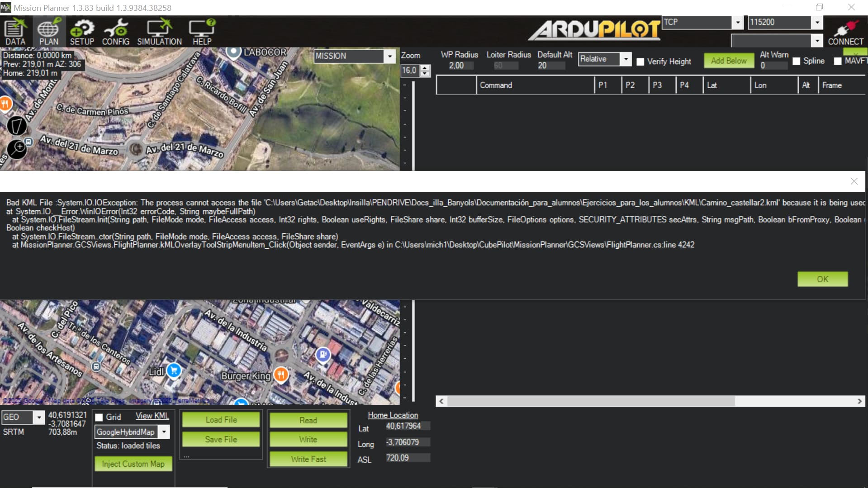This screenshot has width=868, height=488.
Task: Open the CONFIG wrench icon
Action: click(x=116, y=32)
